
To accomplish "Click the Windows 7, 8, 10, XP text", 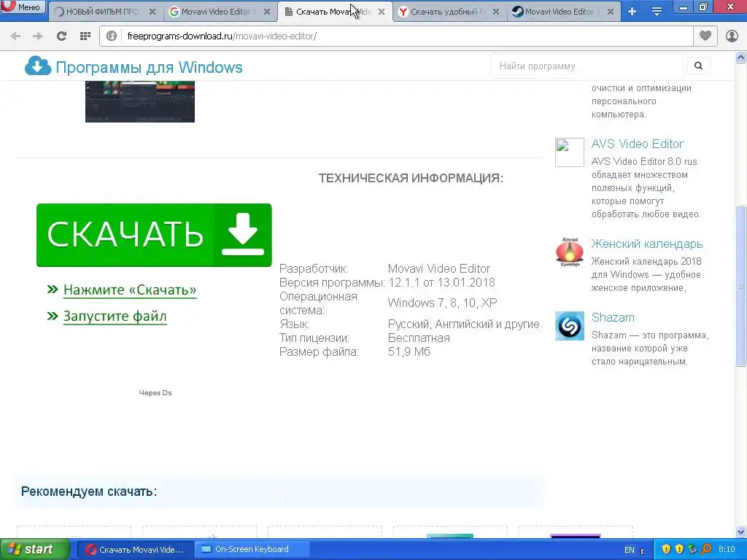I will [x=442, y=303].
